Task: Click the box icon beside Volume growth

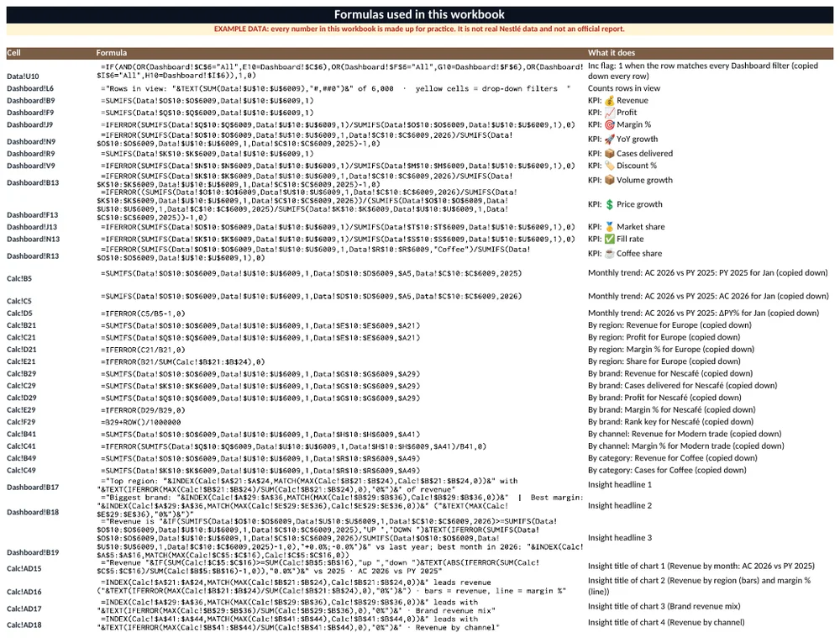Action: 609,180
